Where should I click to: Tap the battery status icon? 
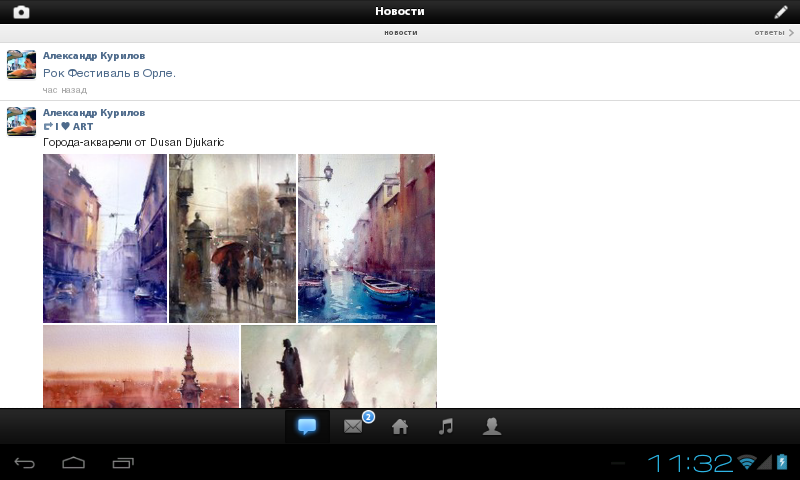coord(782,462)
